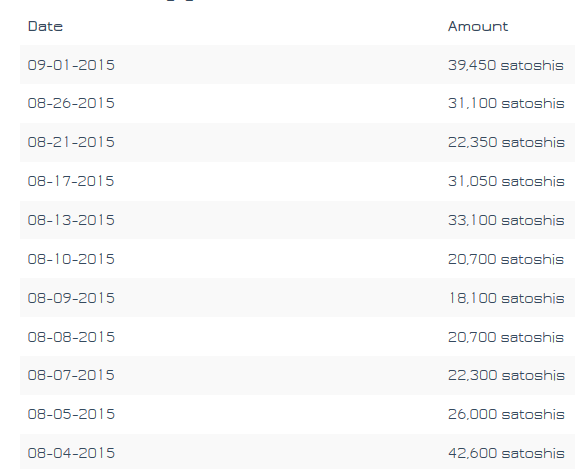Screen dimensions: 575x469
Task: Select the 08-17-2015 row date
Action: [71, 181]
